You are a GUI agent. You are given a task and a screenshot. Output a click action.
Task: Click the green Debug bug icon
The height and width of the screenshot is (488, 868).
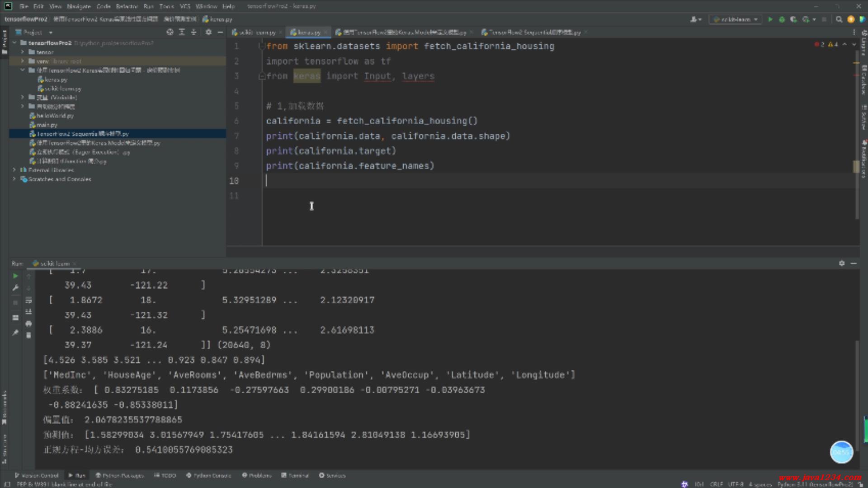point(782,19)
